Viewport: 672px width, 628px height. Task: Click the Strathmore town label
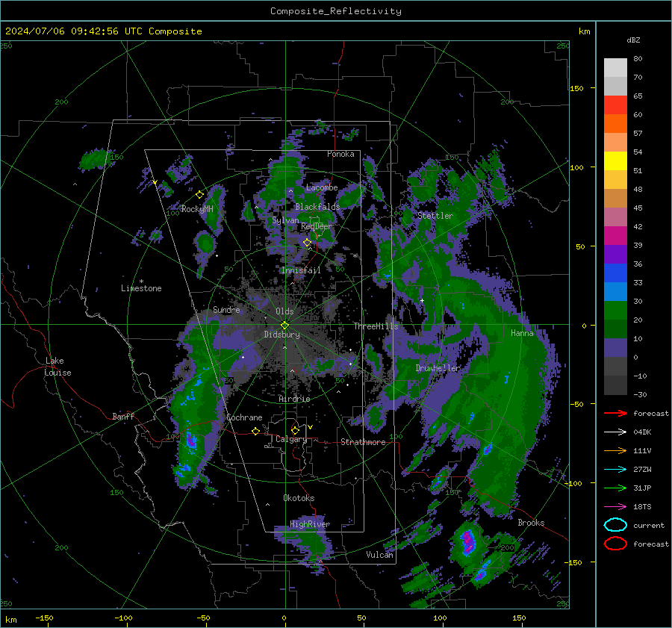tap(363, 442)
